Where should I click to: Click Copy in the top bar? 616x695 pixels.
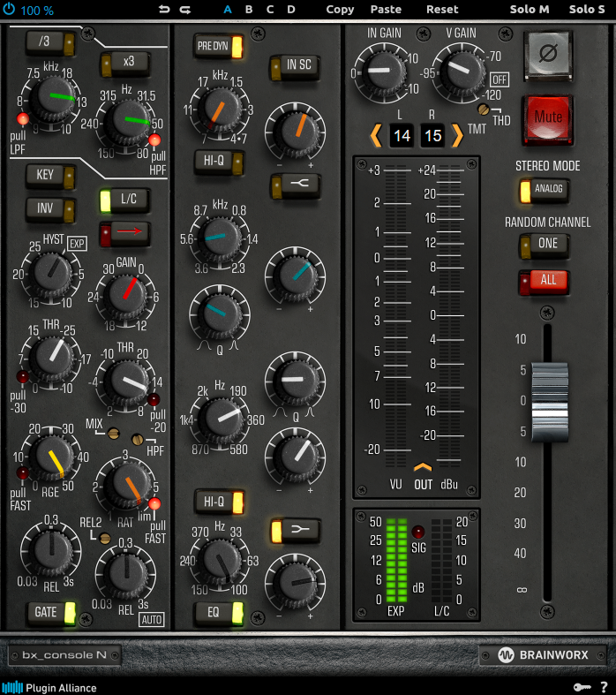pyautogui.click(x=340, y=10)
